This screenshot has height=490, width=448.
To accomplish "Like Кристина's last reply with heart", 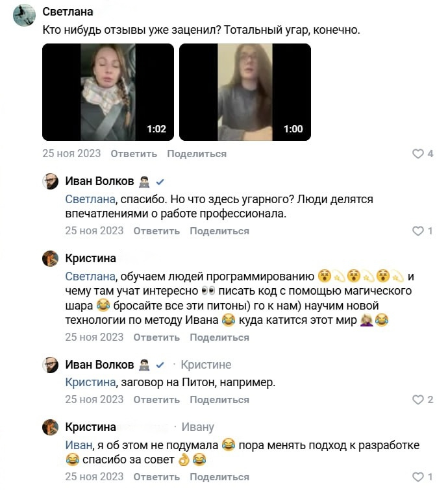I will pyautogui.click(x=418, y=477).
